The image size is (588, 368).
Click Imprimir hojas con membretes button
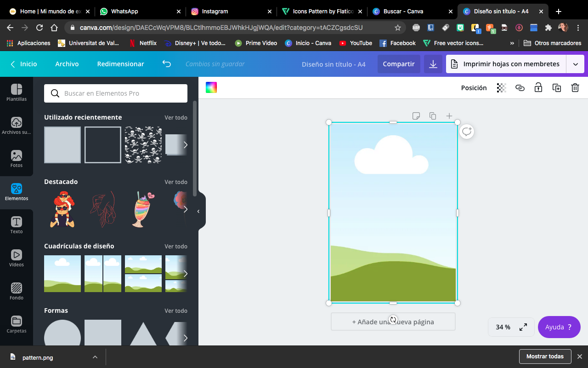click(x=506, y=64)
